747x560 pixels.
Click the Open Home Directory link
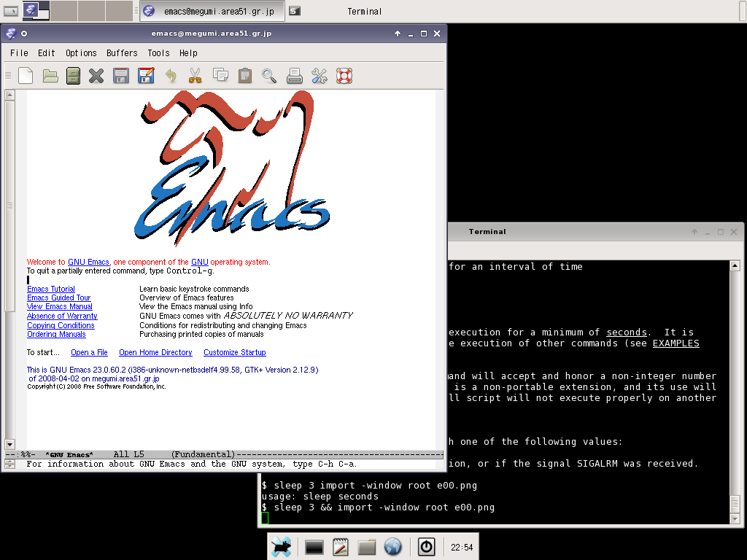[155, 352]
